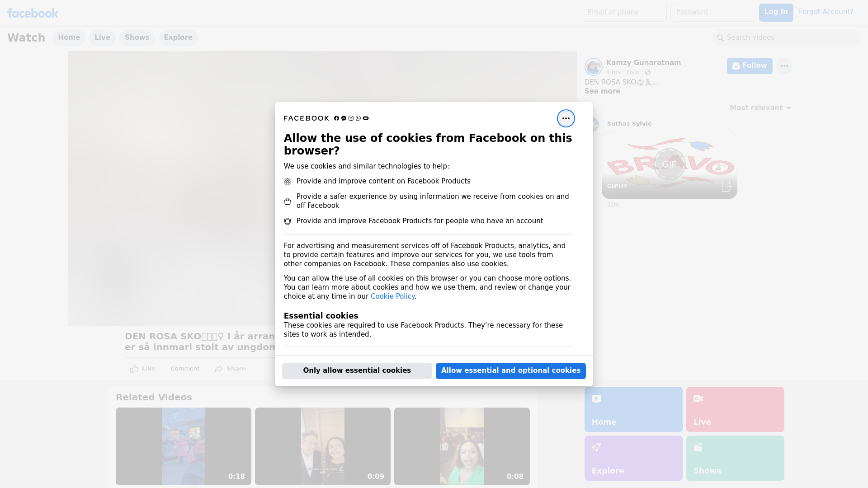Click the Related Videos heading

[x=154, y=397]
